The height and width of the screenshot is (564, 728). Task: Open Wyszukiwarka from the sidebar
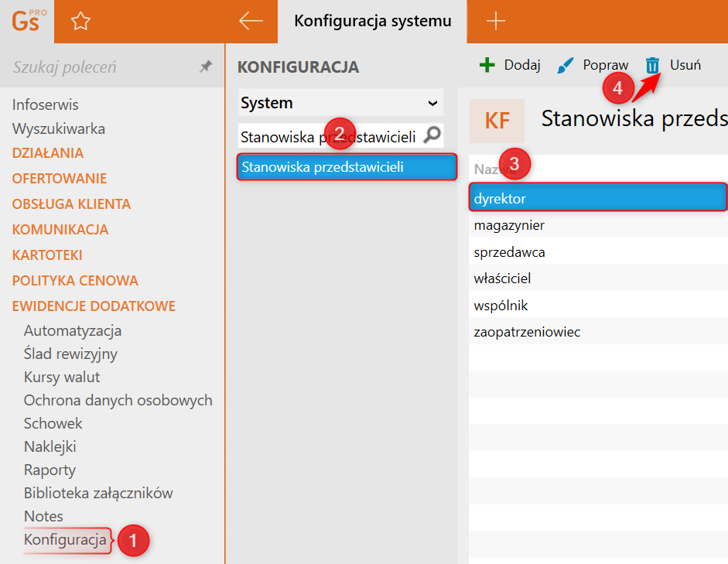[59, 128]
